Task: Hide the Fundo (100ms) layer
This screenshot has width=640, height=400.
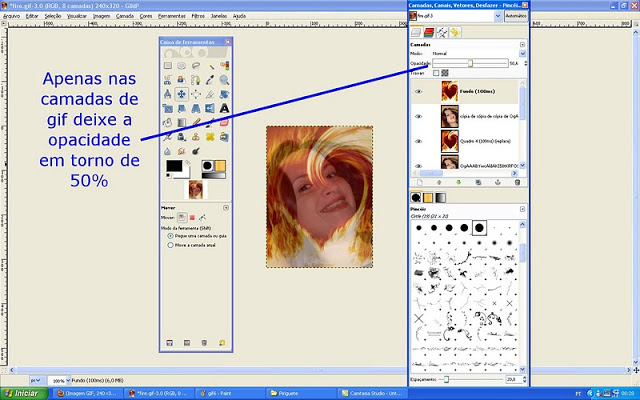Action: pos(419,92)
